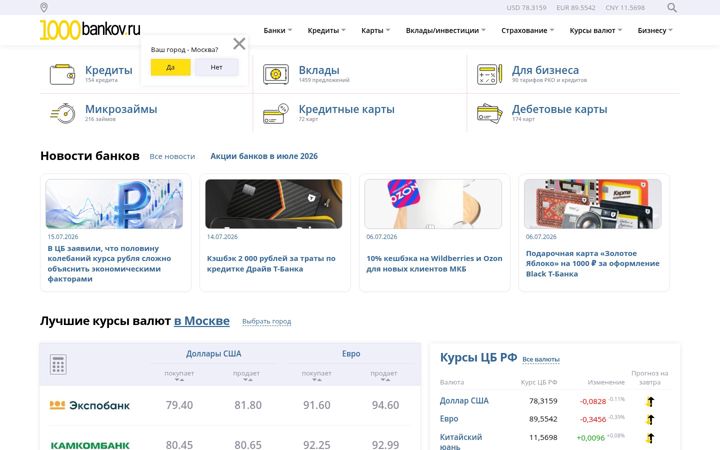The height and width of the screenshot is (450, 720).
Task: Expand the Карты menu
Action: [x=375, y=30]
